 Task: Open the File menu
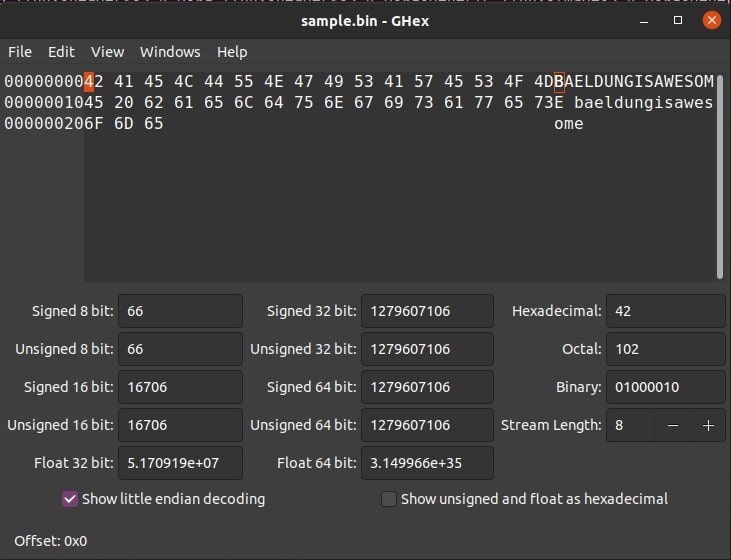[x=20, y=52]
